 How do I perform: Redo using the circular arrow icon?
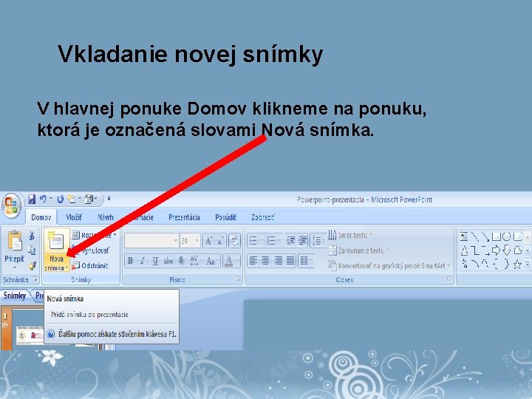pos(60,199)
